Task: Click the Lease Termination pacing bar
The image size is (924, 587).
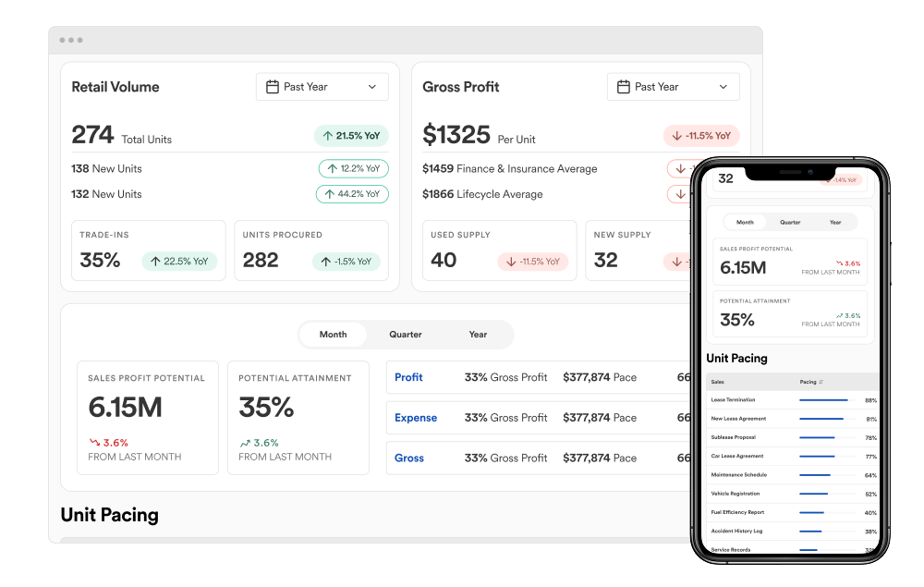Action: pos(823,400)
